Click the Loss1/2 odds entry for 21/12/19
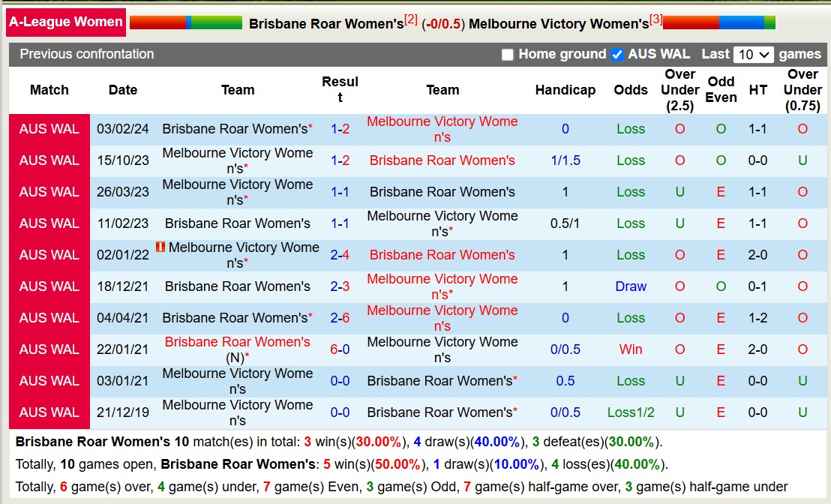 coord(630,412)
